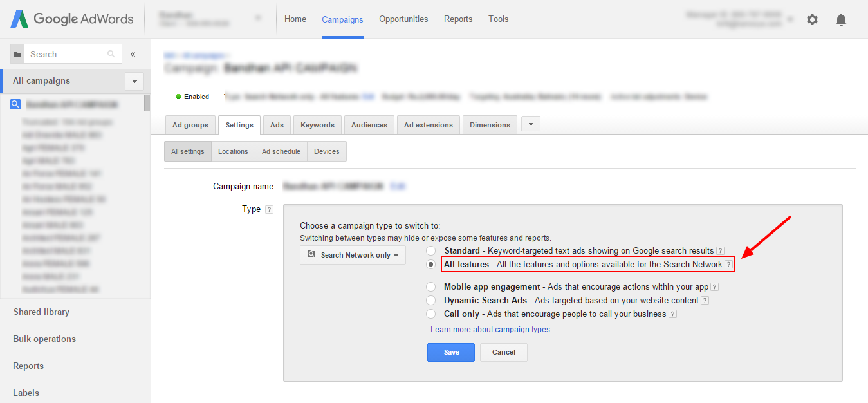Select the All features radio button

pyautogui.click(x=430, y=264)
